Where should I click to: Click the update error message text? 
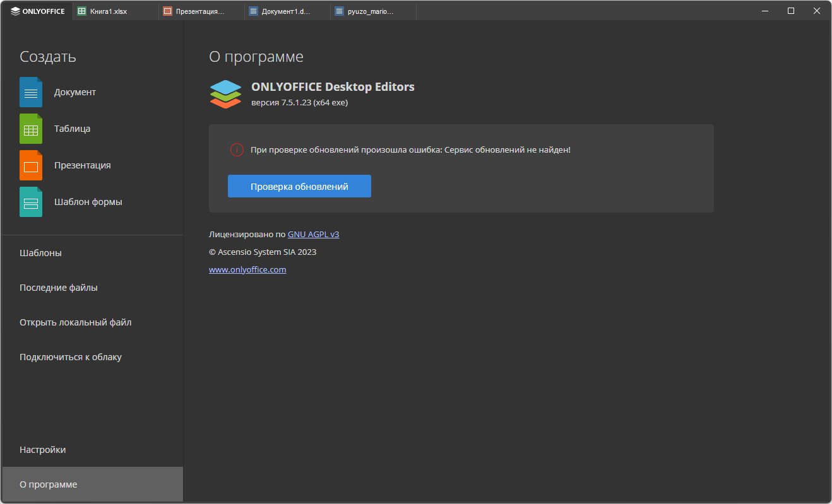click(410, 150)
